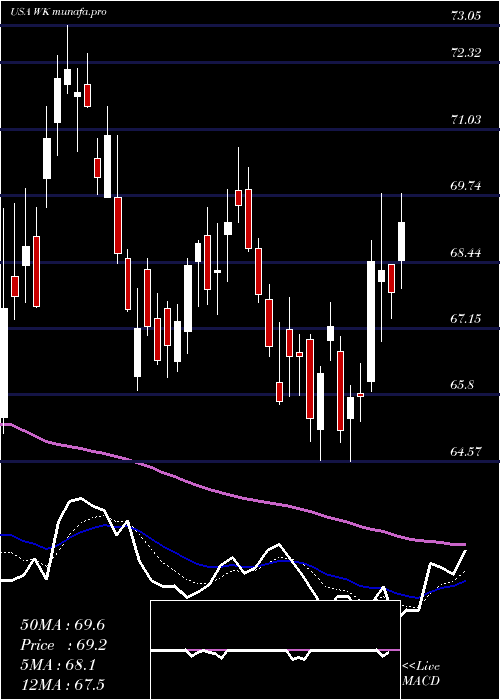Click the Price : 69.2 readout
The image size is (500, 700).
(63, 645)
